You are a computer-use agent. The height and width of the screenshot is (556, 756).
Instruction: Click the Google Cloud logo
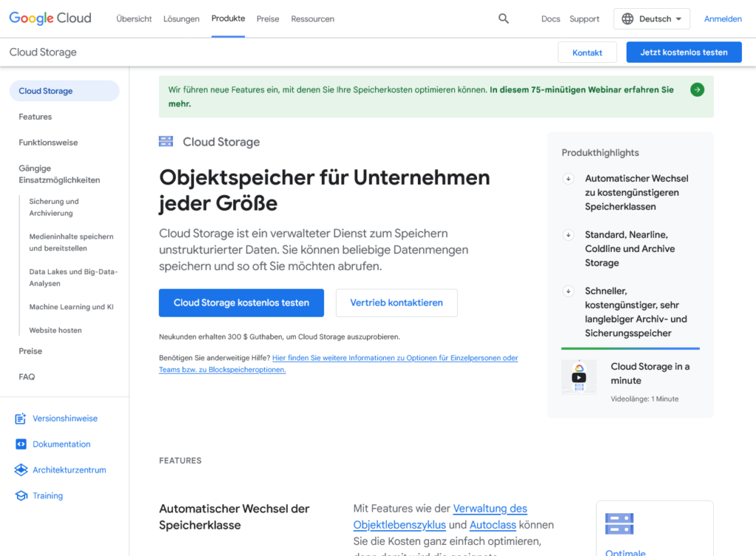point(50,18)
